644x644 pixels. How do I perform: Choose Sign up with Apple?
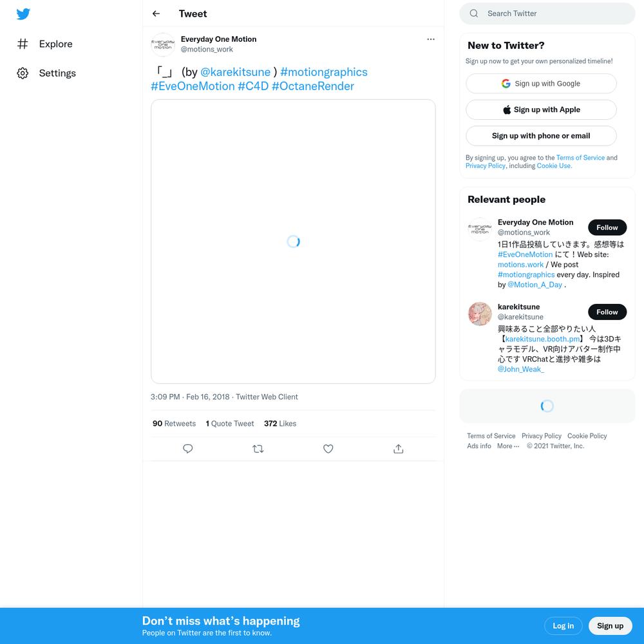click(x=541, y=109)
